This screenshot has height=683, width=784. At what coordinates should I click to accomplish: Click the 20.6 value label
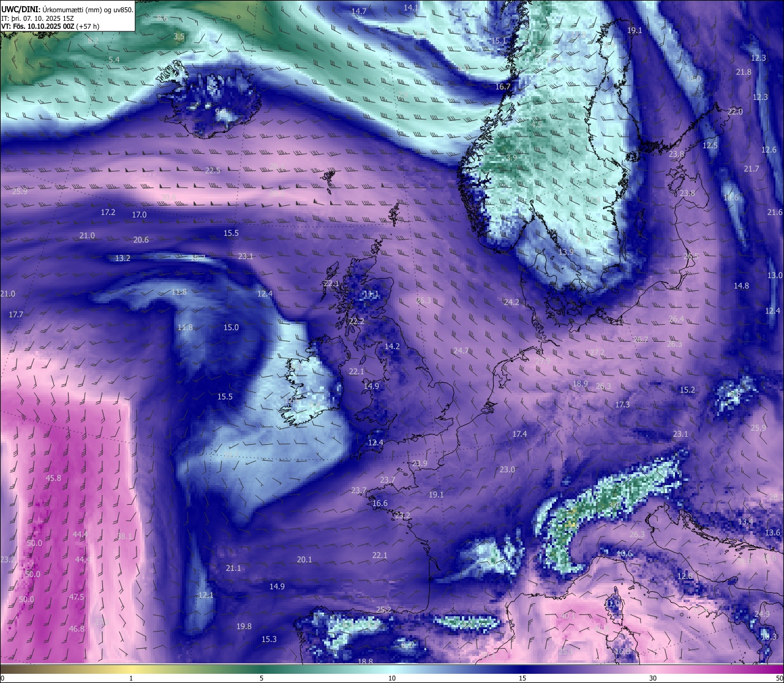141,240
